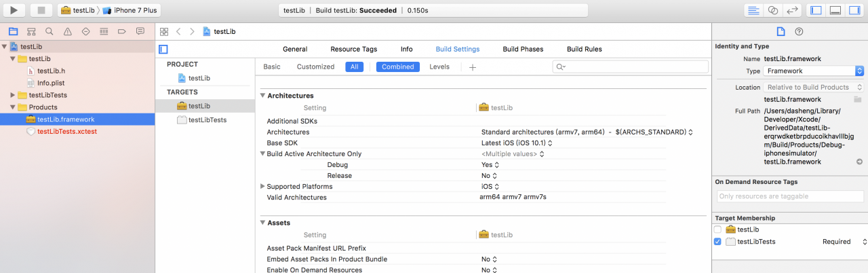
Task: Open the breakpoint navigator
Action: point(122,31)
